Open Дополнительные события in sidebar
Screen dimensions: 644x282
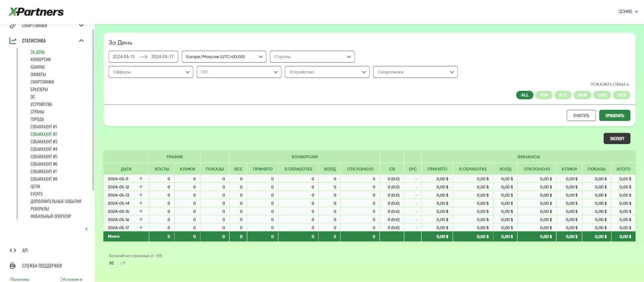coord(56,201)
